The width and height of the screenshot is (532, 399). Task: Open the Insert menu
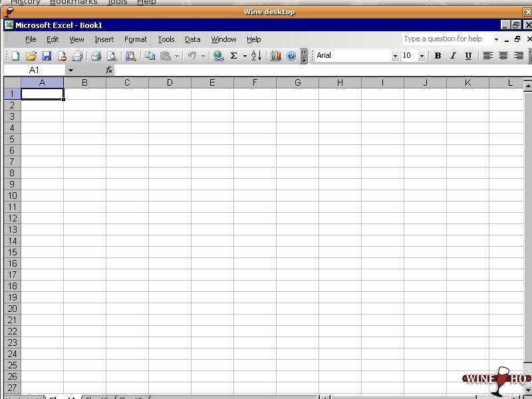click(104, 39)
